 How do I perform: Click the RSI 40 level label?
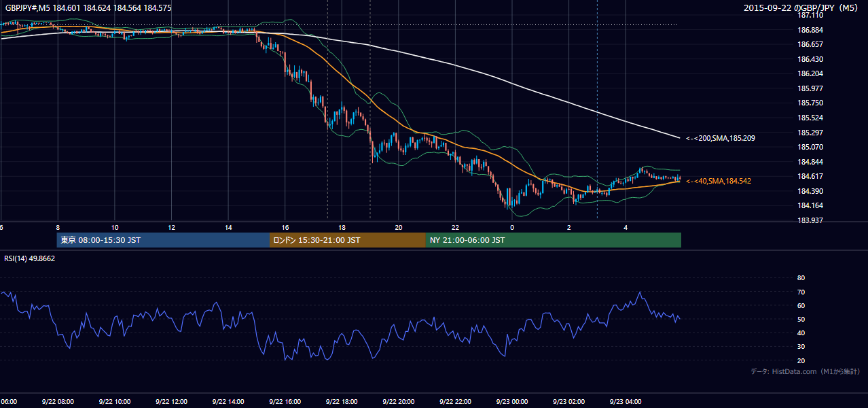pos(801,333)
